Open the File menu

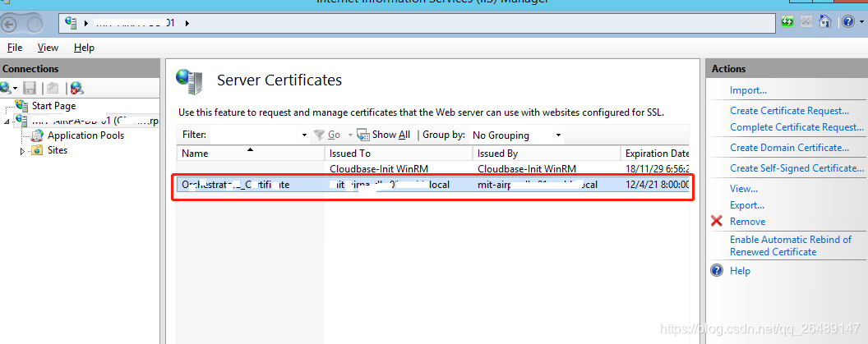(x=15, y=48)
